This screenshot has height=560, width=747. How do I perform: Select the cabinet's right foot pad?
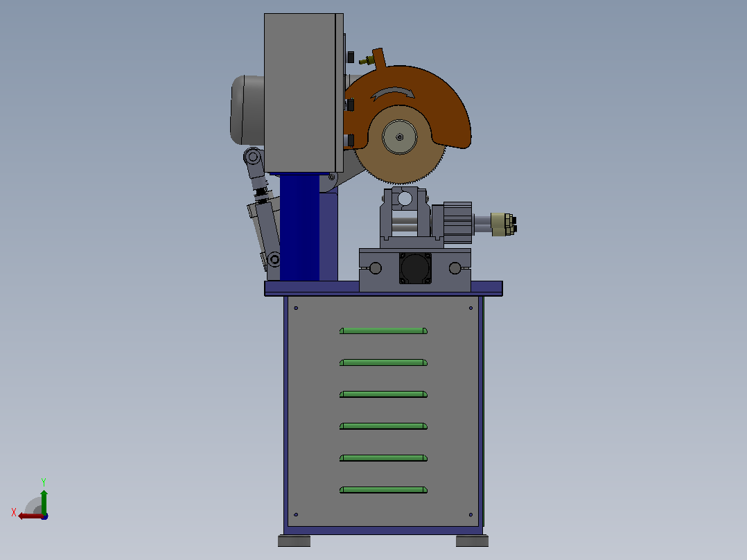pos(472,541)
